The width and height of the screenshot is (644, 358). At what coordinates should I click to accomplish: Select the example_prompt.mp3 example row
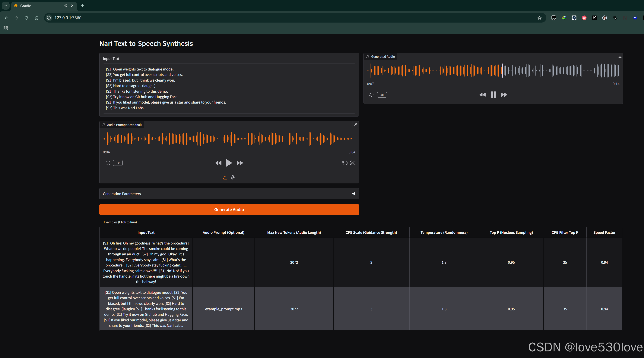tap(223, 309)
